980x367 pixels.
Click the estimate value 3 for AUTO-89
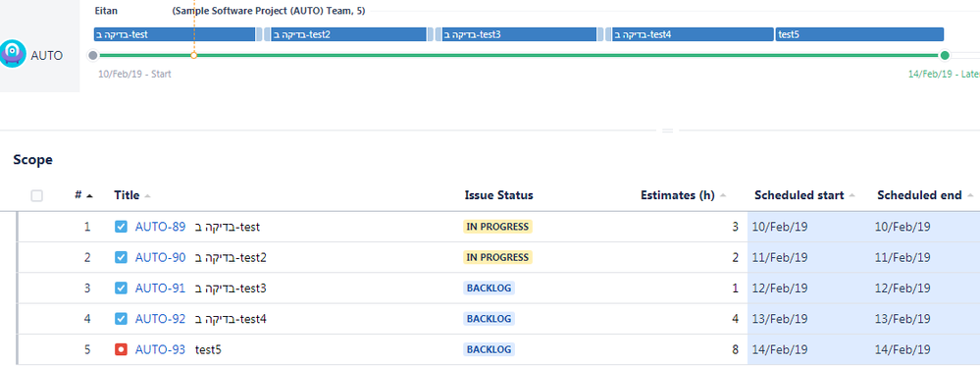735,227
